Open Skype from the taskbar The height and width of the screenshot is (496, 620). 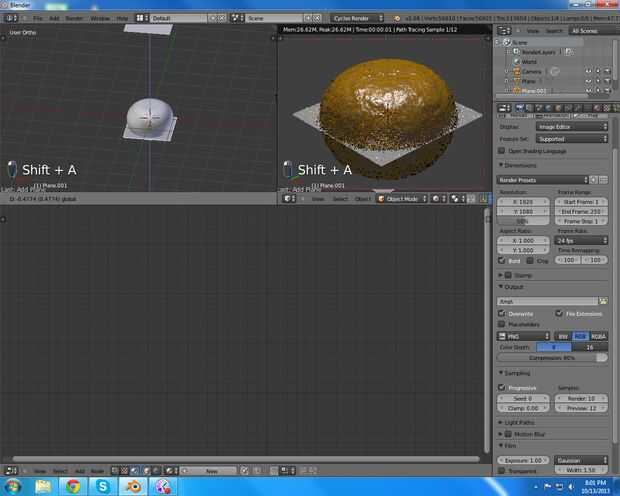click(x=103, y=486)
